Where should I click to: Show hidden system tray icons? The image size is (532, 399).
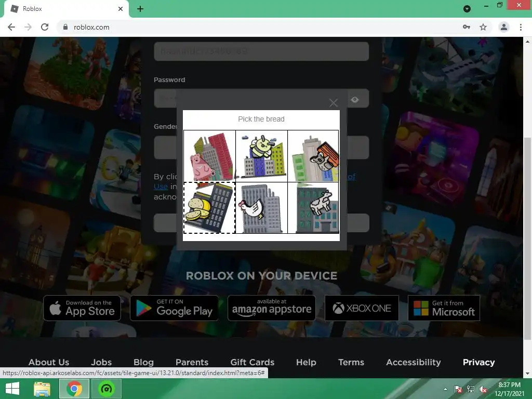click(445, 389)
